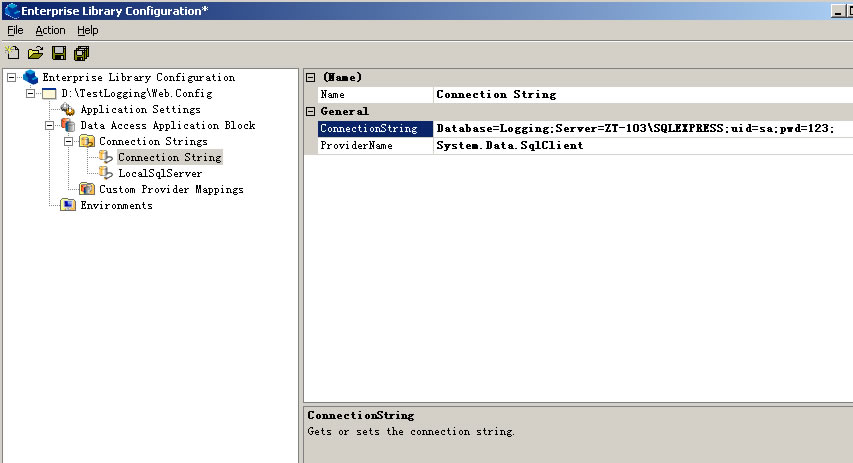The image size is (853, 463).
Task: Select Environments in the tree
Action: pos(116,206)
